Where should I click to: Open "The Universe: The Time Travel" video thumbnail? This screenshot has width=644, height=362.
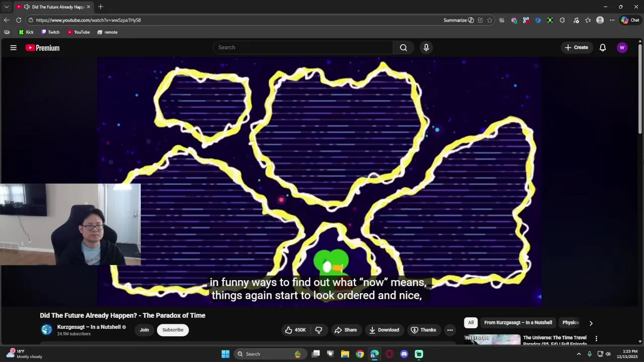[493, 340]
